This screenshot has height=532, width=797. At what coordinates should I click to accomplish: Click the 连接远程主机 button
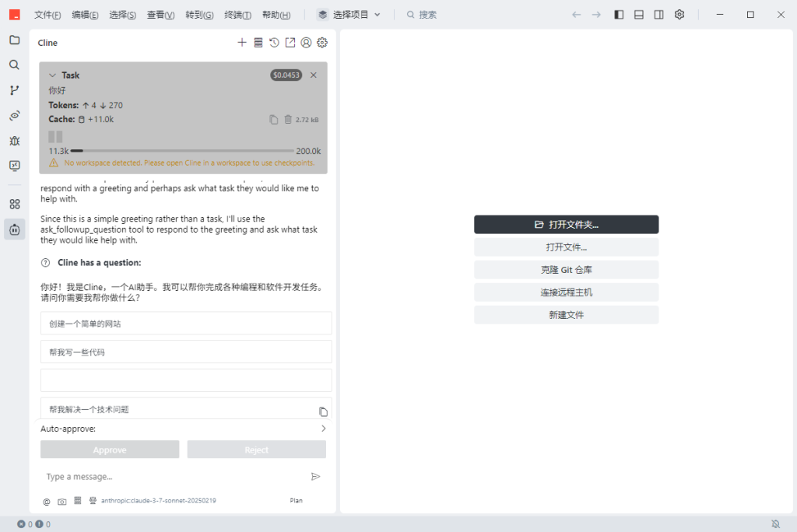point(567,292)
